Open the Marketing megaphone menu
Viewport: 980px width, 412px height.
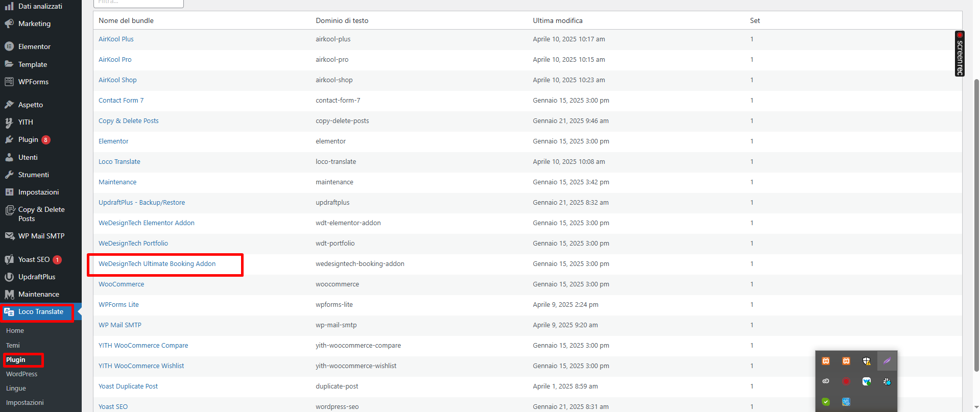pos(34,23)
